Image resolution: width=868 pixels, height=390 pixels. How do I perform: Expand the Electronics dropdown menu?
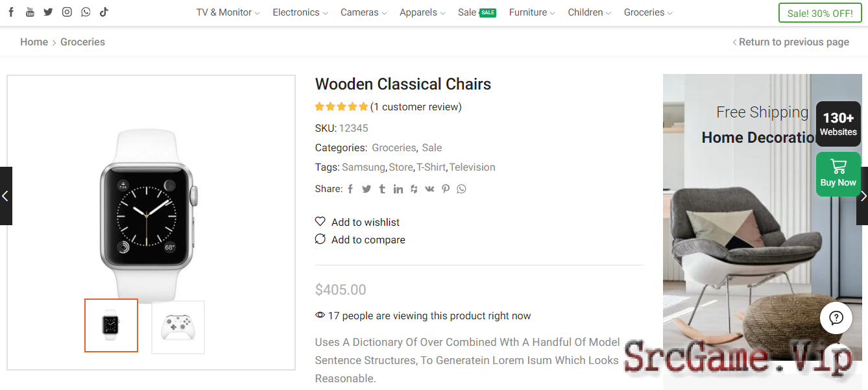click(x=300, y=12)
